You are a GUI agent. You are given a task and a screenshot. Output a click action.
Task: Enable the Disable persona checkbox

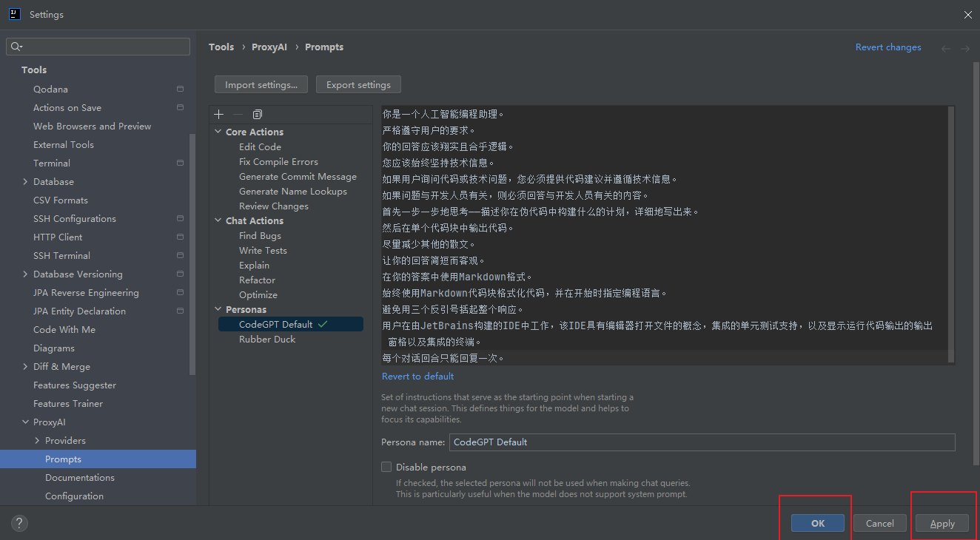click(x=386, y=467)
